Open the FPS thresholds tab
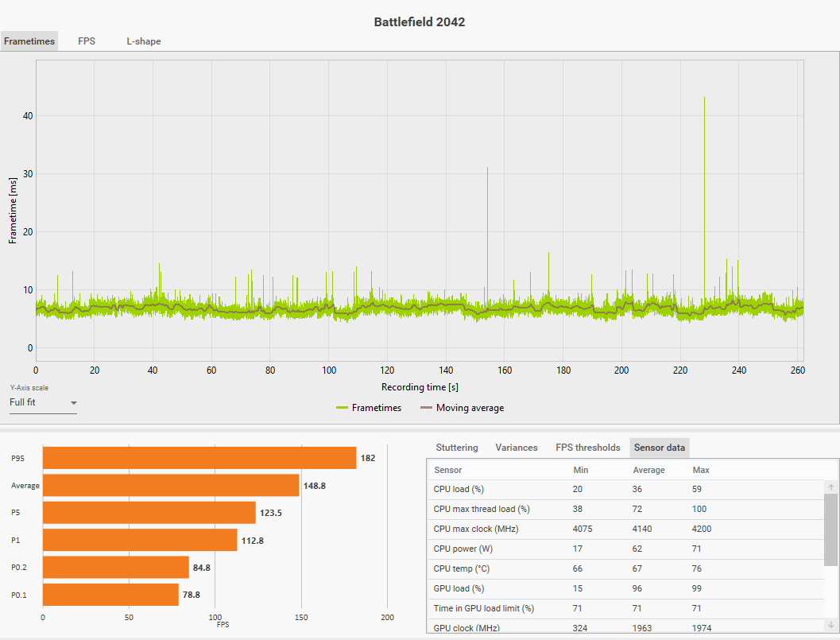840x640 pixels. pos(587,448)
